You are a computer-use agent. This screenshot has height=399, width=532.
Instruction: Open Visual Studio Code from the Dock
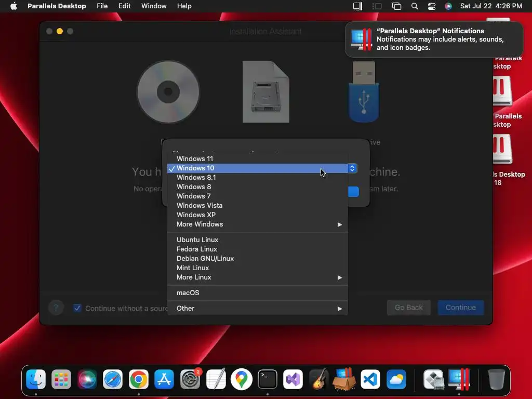[370, 379]
